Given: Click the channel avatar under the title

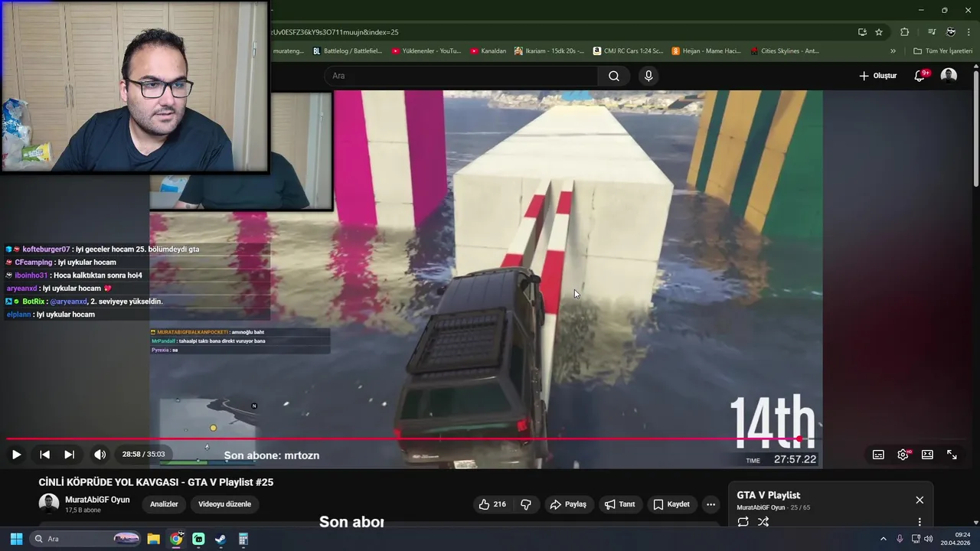Looking at the screenshot, I should [x=49, y=504].
